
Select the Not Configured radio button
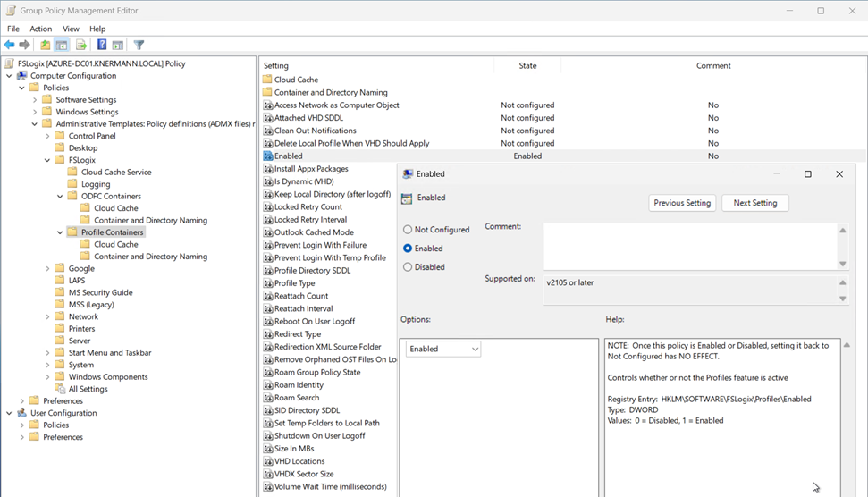(x=408, y=229)
